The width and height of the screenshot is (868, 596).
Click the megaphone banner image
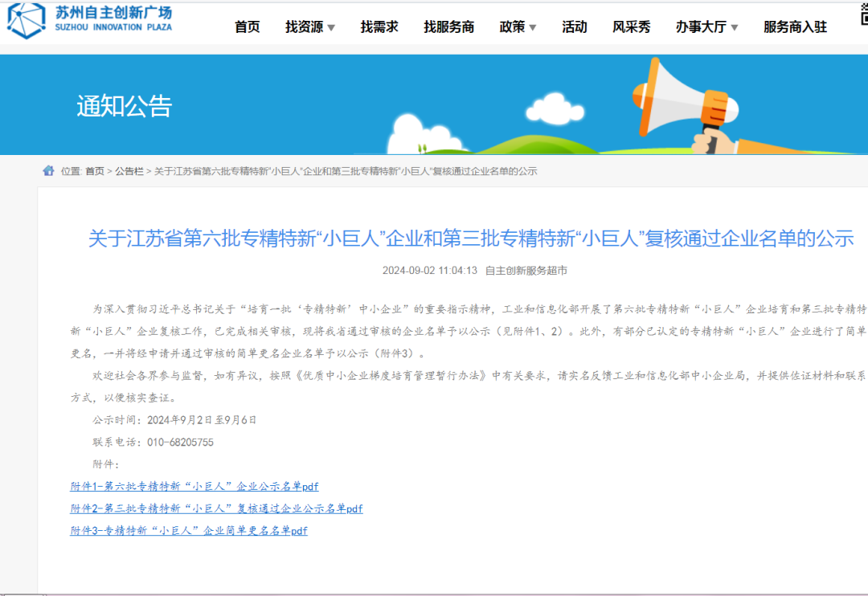[686, 106]
